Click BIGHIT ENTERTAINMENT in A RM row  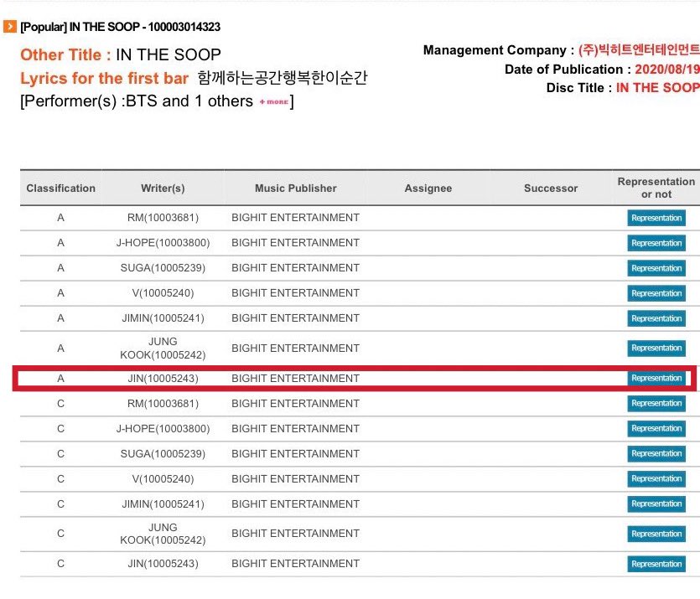tap(296, 218)
